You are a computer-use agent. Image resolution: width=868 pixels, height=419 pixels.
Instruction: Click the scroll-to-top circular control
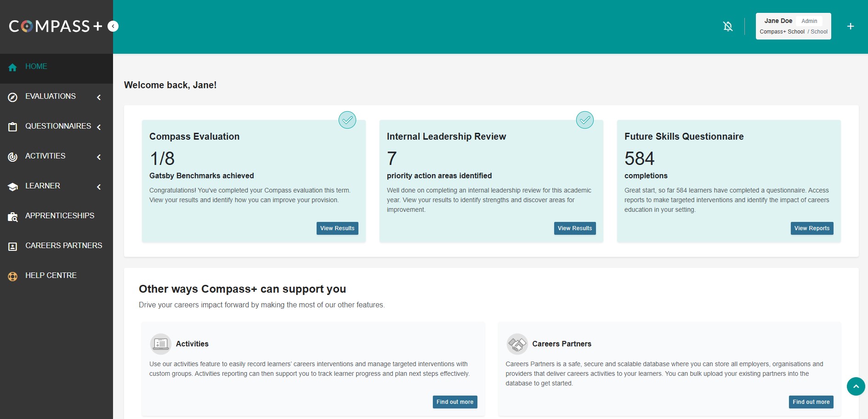click(855, 386)
